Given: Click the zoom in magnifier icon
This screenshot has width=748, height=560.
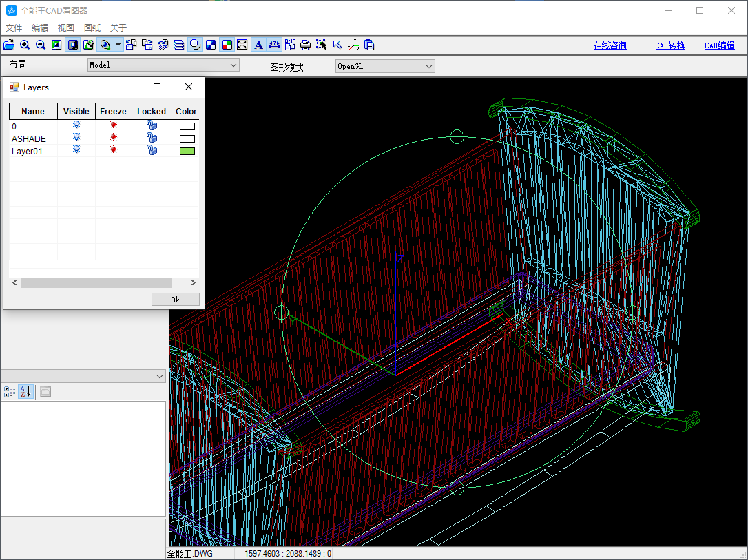Looking at the screenshot, I should click(x=25, y=45).
